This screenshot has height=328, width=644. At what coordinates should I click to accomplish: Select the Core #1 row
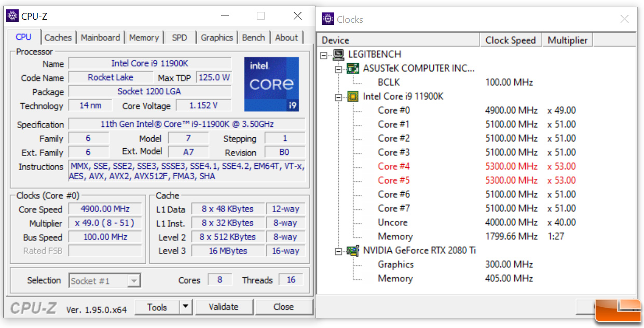(394, 124)
